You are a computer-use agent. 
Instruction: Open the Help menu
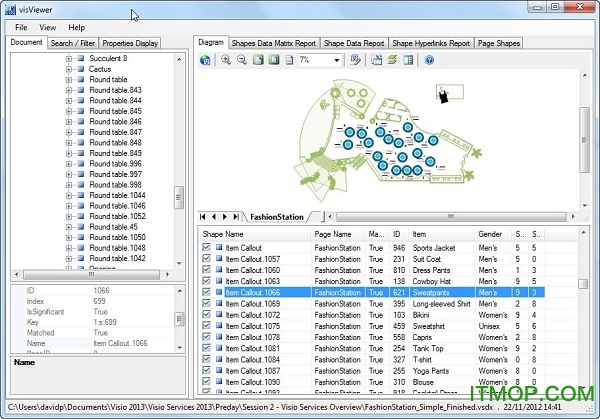(x=77, y=28)
